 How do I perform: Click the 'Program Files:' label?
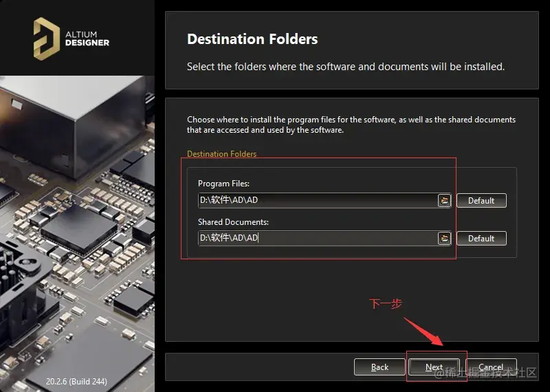224,184
